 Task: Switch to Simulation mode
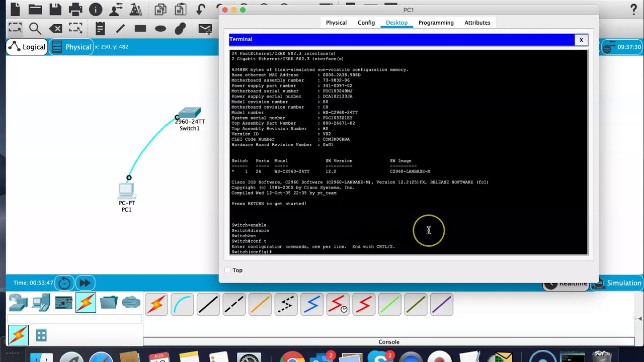(x=618, y=283)
